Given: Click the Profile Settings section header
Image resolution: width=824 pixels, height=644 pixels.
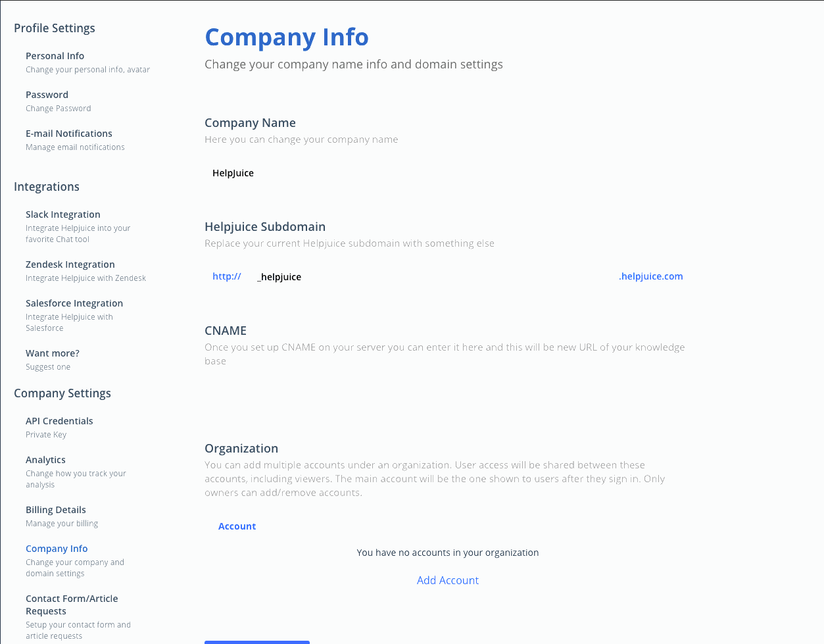Looking at the screenshot, I should 54,28.
